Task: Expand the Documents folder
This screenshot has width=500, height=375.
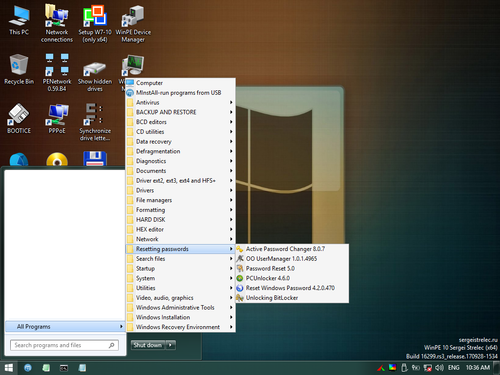Action: tap(180, 171)
